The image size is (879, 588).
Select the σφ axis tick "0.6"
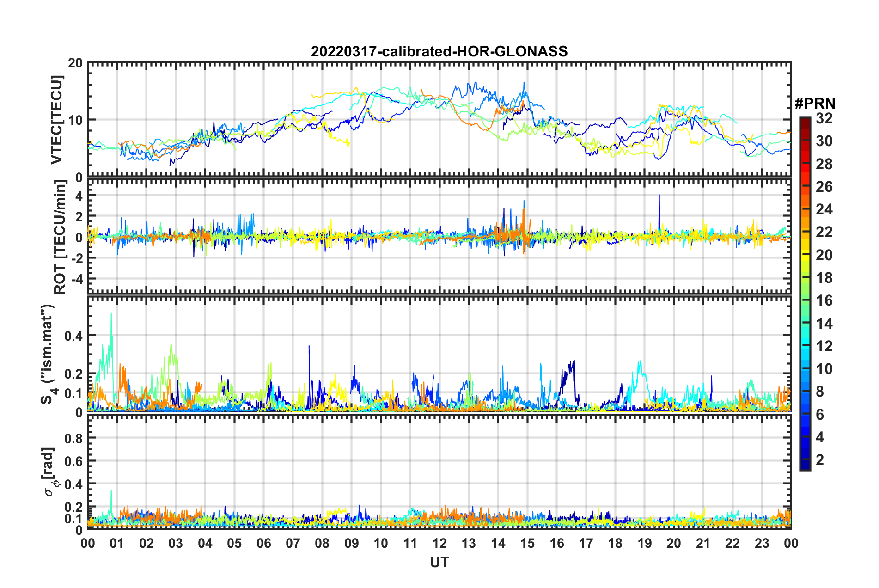coord(73,461)
